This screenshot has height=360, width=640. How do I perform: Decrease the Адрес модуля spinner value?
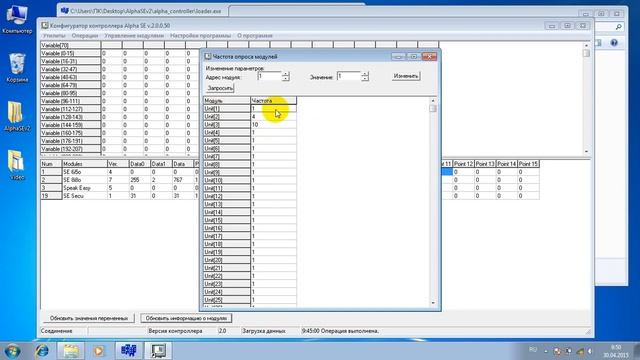coord(286,78)
